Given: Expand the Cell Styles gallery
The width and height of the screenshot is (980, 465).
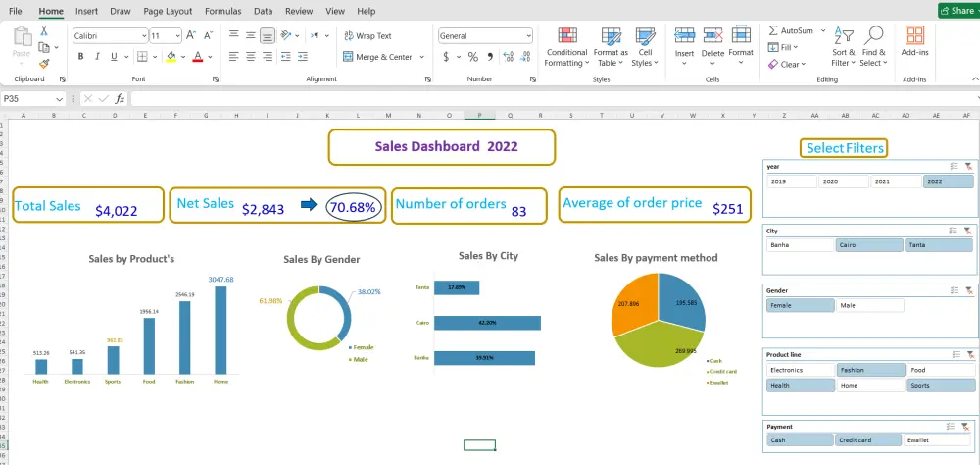Looking at the screenshot, I should pos(645,47).
